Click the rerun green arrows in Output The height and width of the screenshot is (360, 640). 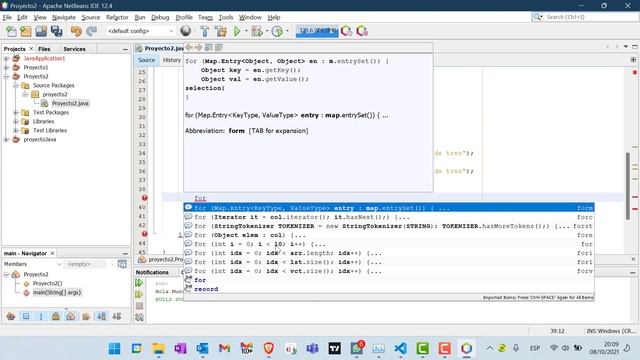coord(139,283)
